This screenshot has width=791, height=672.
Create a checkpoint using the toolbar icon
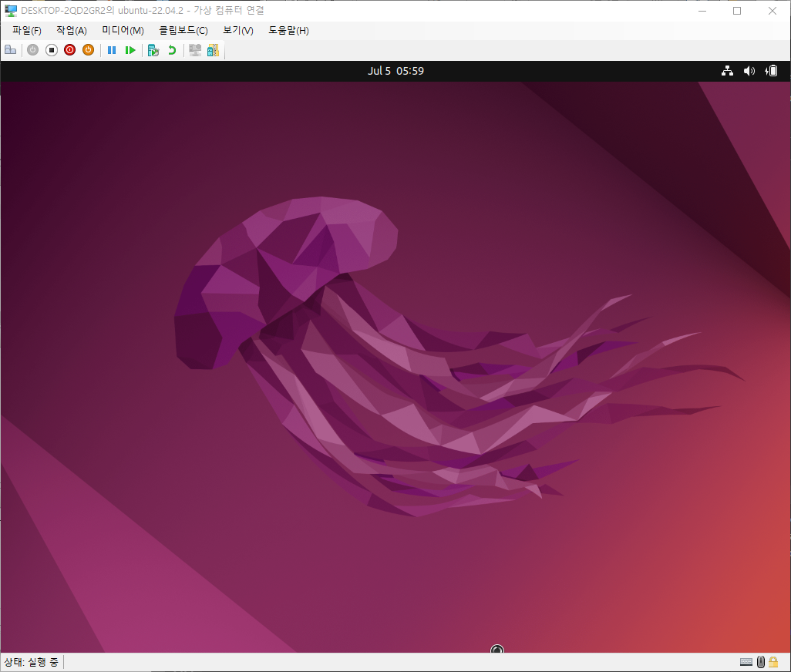click(x=153, y=50)
